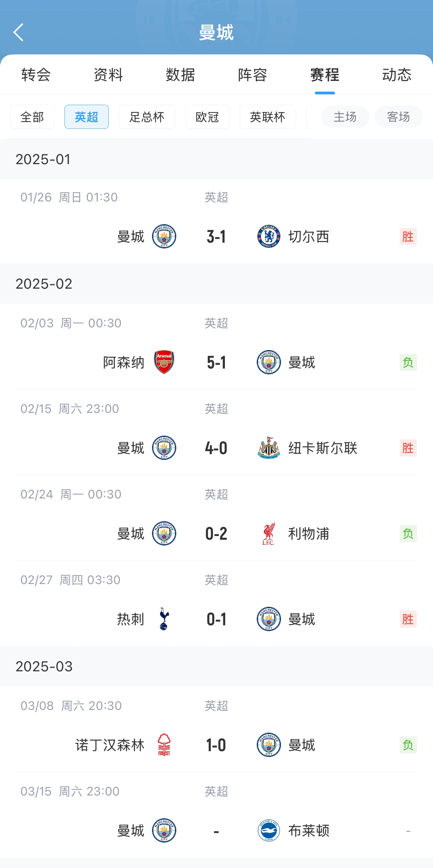Image resolution: width=433 pixels, height=868 pixels.
Task: Toggle the 主场 home filter
Action: pos(345,117)
